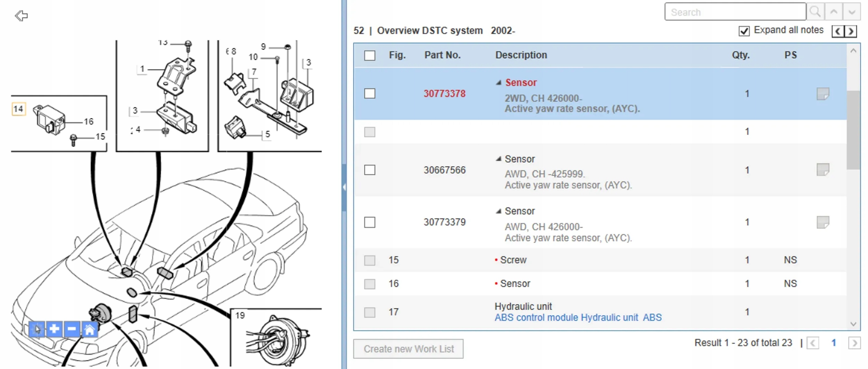Click inside the Search field
868x369 pixels.
pyautogui.click(x=735, y=12)
